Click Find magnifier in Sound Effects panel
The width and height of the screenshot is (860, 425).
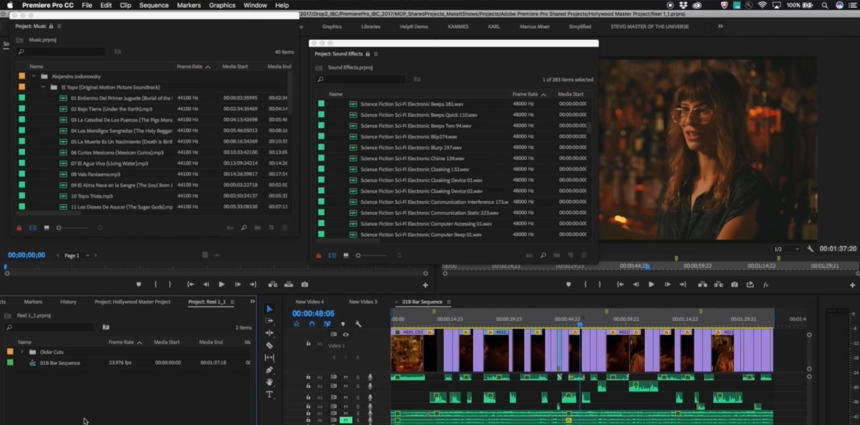point(543,256)
